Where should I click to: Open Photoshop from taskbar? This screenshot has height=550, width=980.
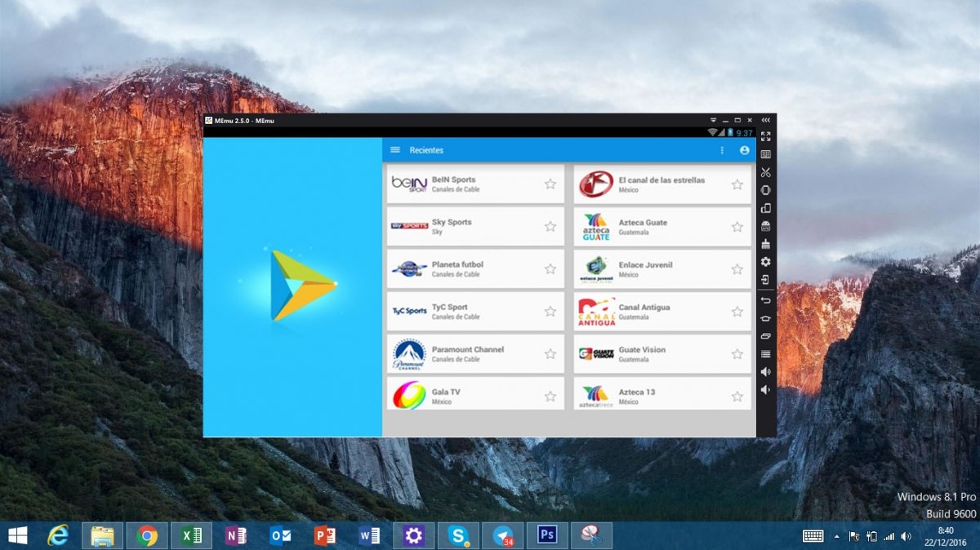[x=547, y=535]
